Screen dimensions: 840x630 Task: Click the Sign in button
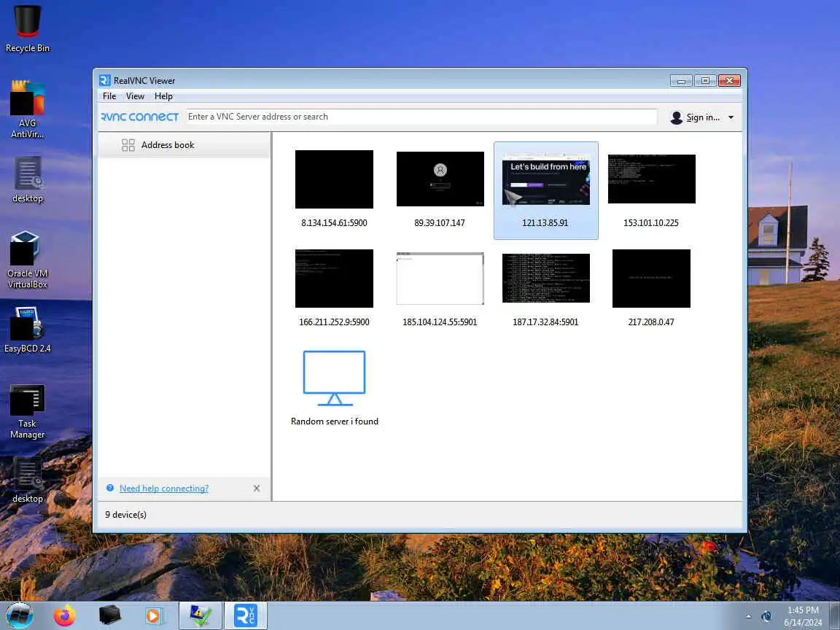point(703,117)
